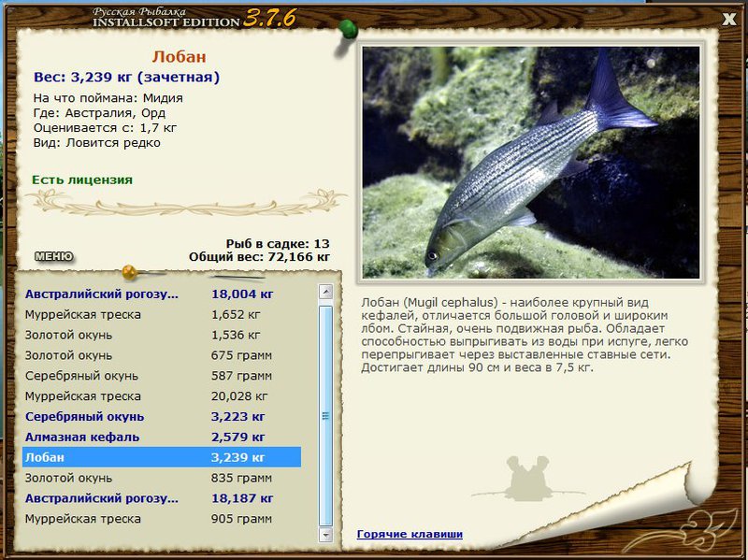Click the fish list scrollbar thumb
The height and width of the screenshot is (560, 748).
(325, 415)
